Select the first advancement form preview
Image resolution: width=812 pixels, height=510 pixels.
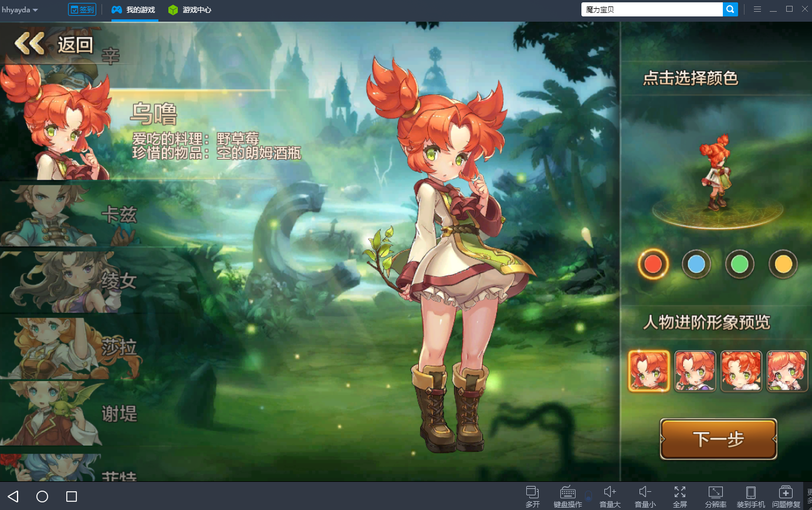pyautogui.click(x=649, y=371)
